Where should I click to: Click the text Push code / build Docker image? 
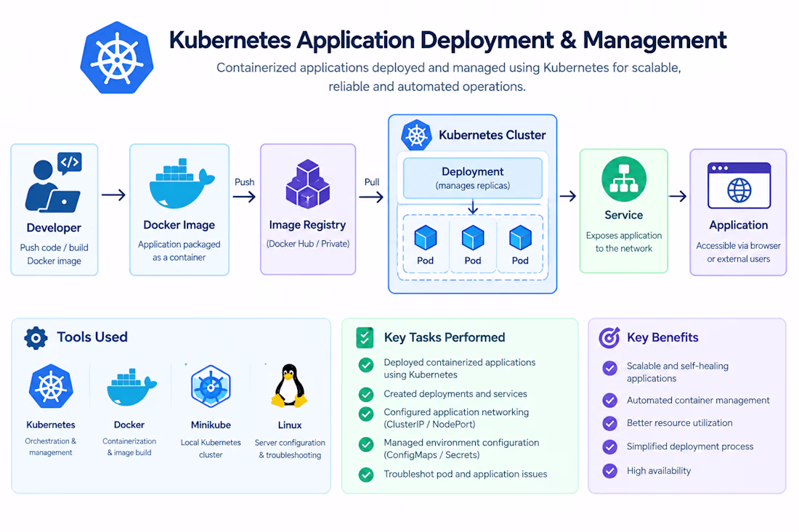click(x=54, y=254)
